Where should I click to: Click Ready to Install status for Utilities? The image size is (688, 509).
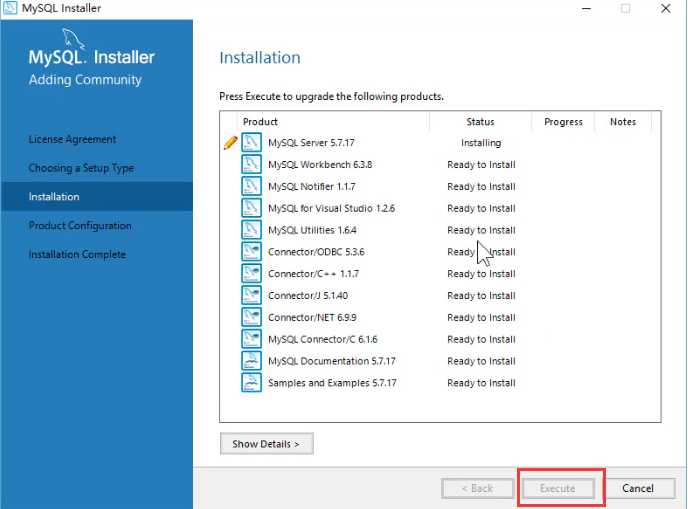481,230
